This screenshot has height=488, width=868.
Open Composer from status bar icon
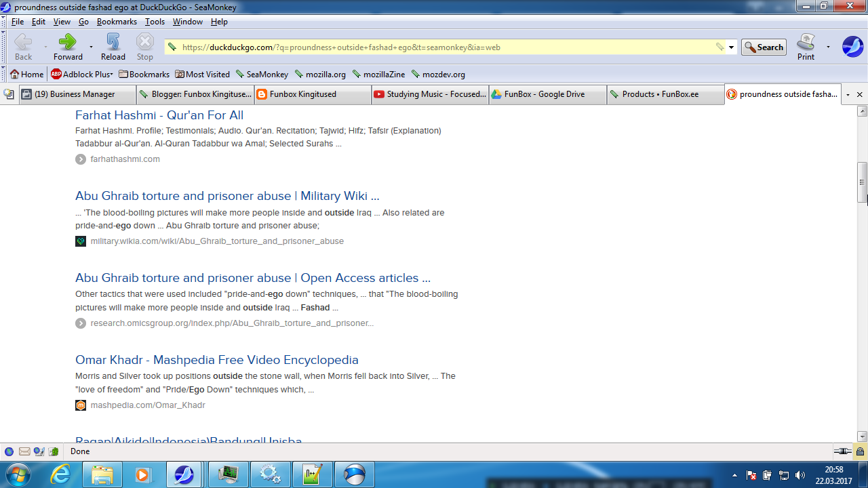(39, 451)
